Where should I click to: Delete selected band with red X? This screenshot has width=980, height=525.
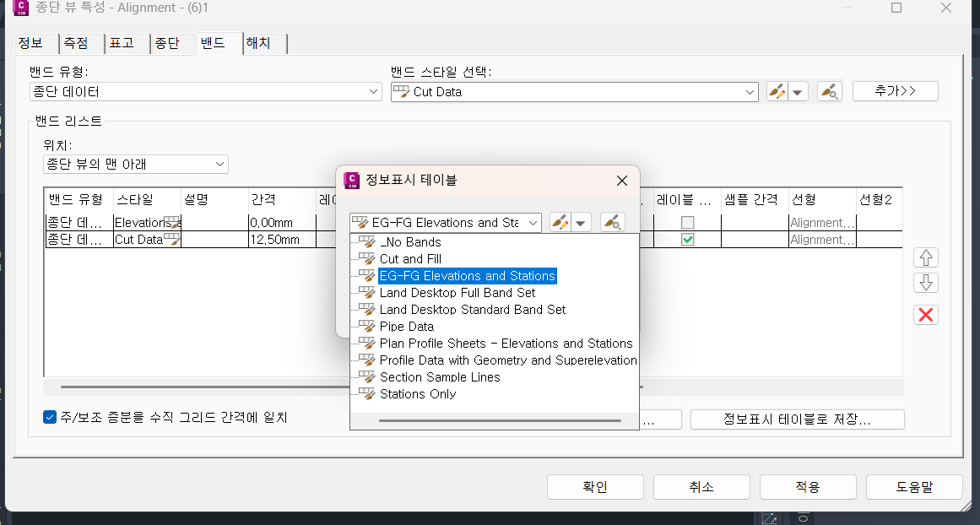click(x=926, y=315)
